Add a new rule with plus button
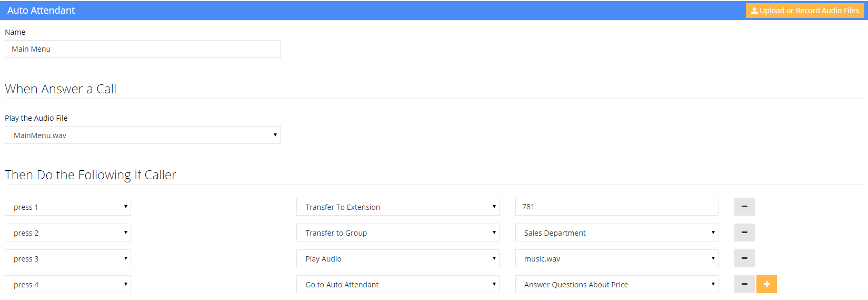This screenshot has width=868, height=300. pos(766,284)
